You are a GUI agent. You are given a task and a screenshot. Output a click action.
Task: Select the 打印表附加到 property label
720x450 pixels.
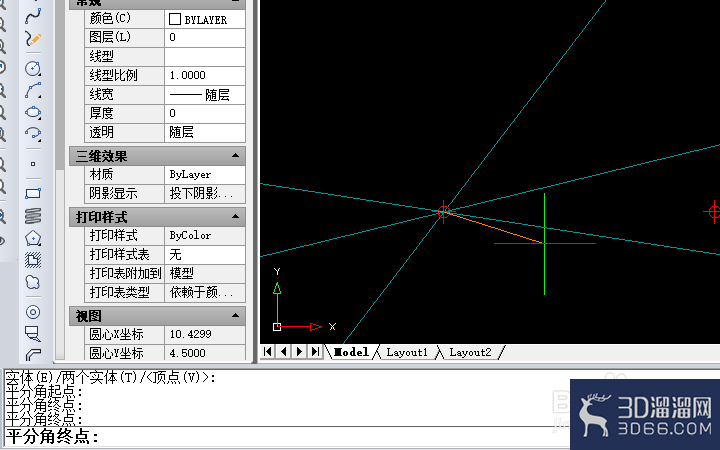[125, 274]
